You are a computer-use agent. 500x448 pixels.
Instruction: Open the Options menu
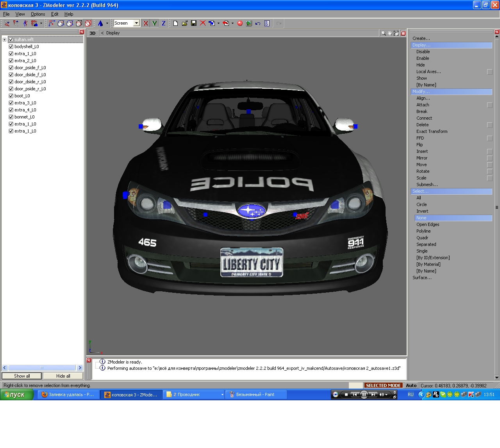click(x=38, y=14)
